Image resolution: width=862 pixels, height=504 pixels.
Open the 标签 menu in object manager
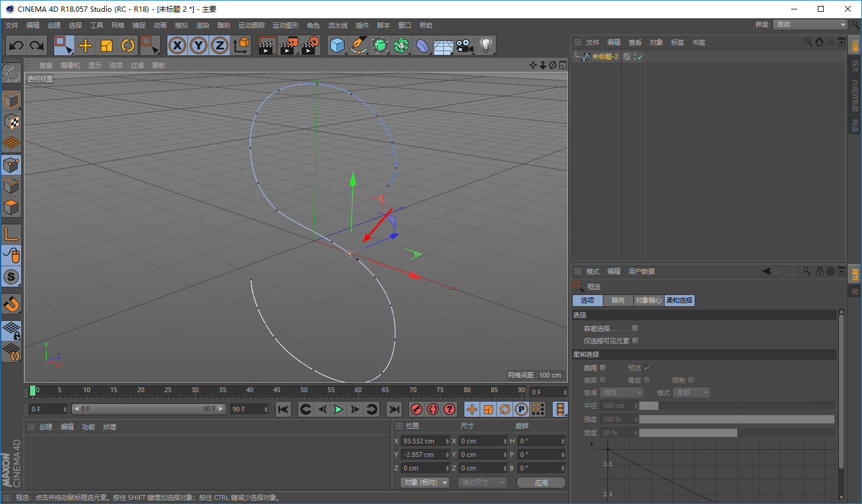pos(678,42)
